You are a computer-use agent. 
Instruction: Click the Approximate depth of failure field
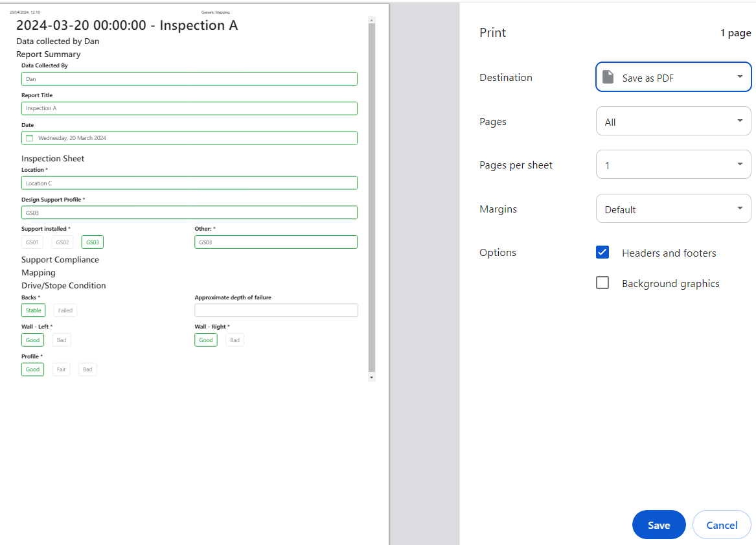(276, 310)
